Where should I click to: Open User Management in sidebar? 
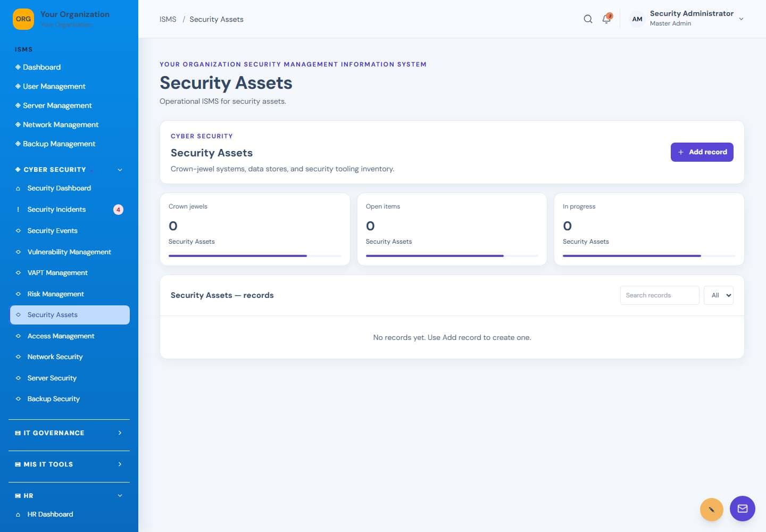click(69, 86)
